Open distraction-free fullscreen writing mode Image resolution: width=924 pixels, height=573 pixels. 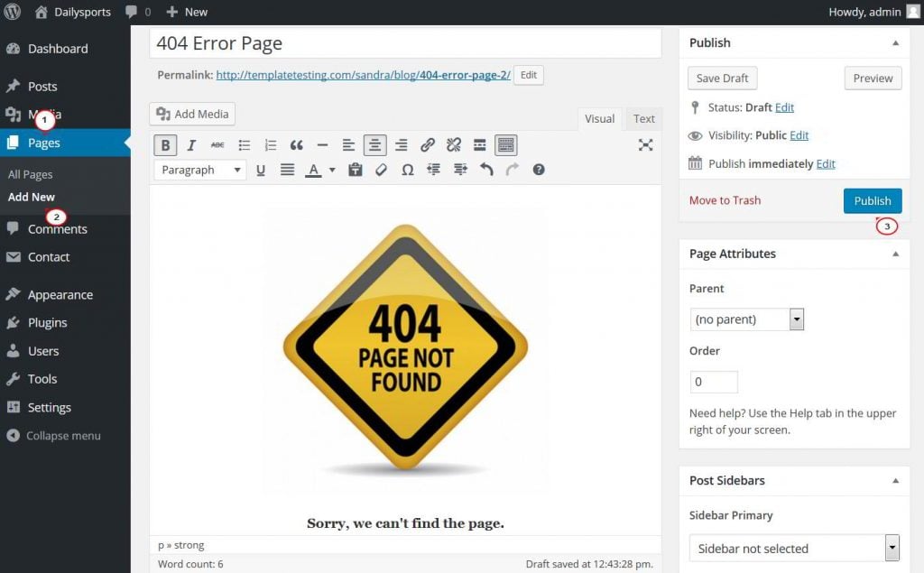coord(645,145)
